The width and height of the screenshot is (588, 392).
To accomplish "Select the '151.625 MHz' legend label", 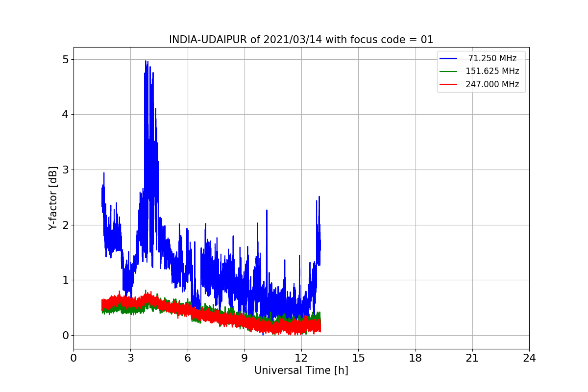I will [x=492, y=71].
